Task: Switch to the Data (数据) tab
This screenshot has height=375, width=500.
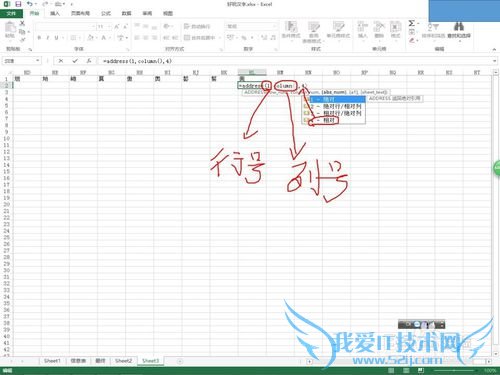Action: (126, 13)
